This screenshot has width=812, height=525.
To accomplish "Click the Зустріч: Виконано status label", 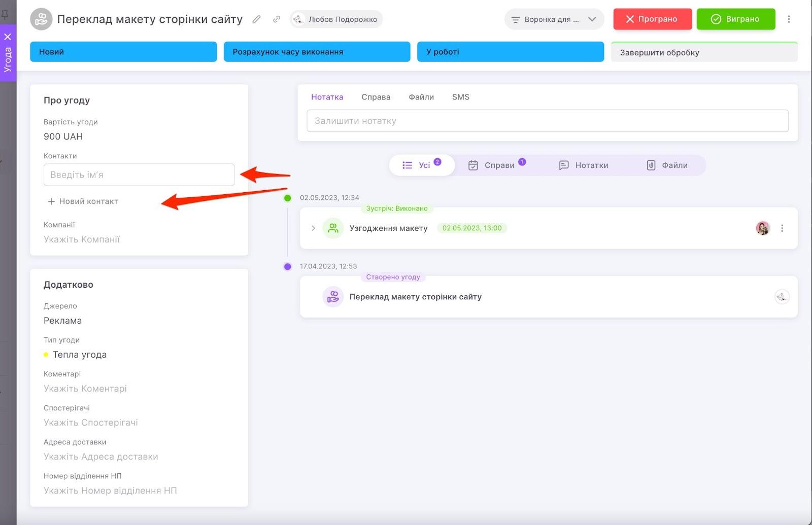I will 397,208.
